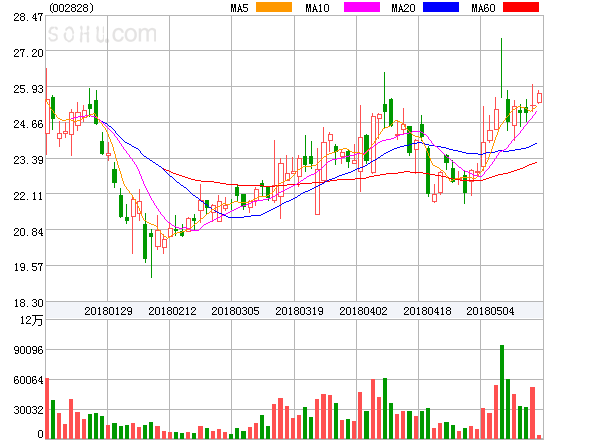Viewport: 600px width, 440px height.
Task: Click the 24.66 price axis label
Action: coord(28,124)
